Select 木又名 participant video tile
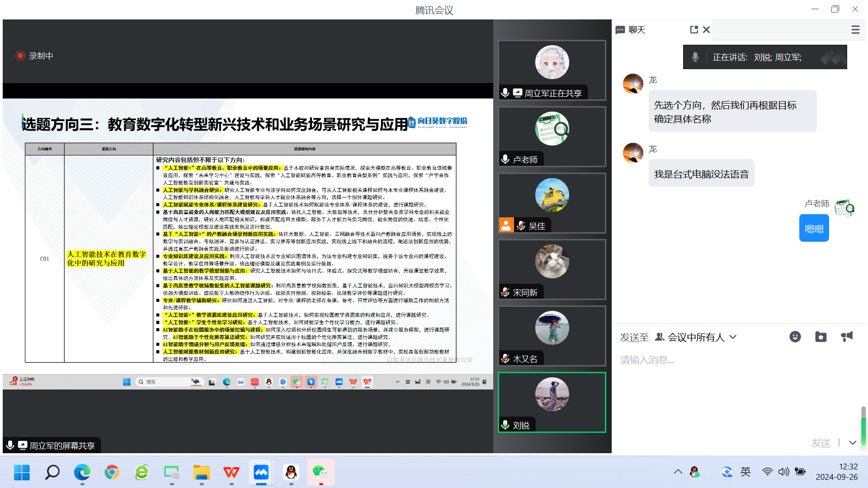 (552, 336)
